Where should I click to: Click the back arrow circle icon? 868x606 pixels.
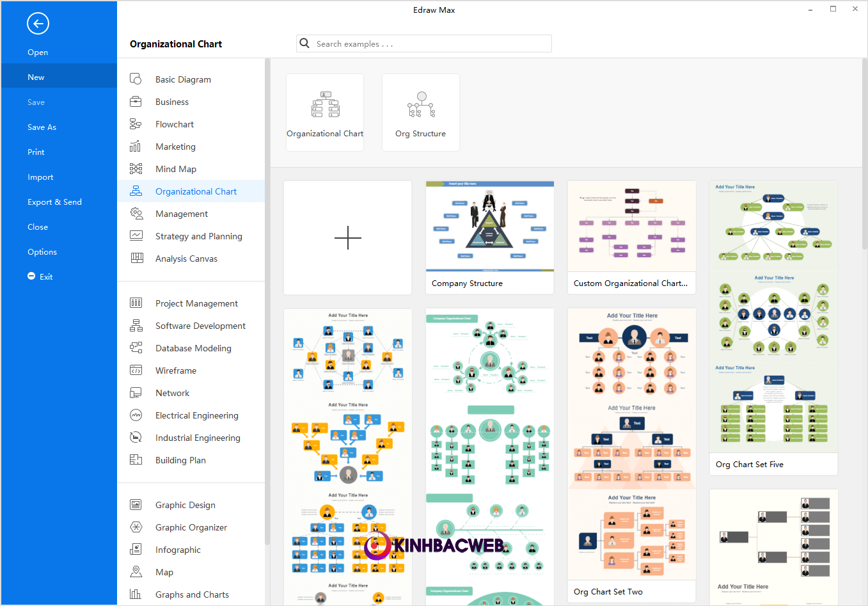[38, 24]
